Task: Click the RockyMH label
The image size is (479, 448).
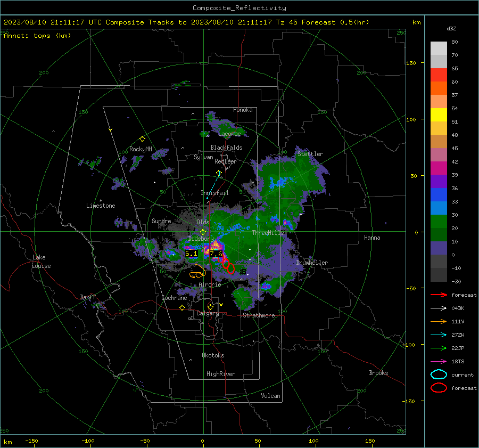Action: [x=141, y=149]
